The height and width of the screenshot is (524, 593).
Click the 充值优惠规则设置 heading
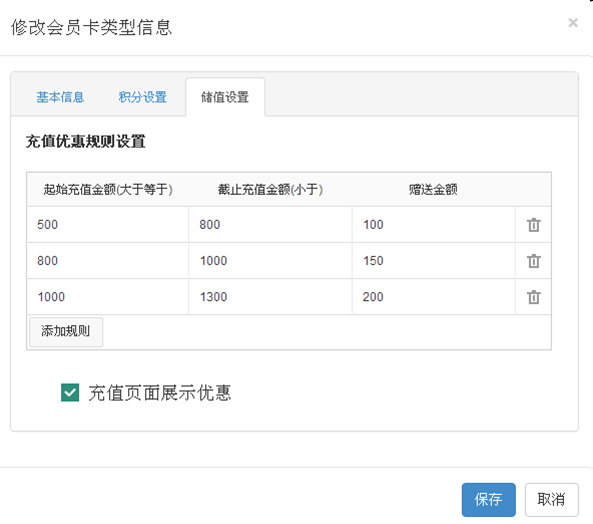click(x=85, y=141)
